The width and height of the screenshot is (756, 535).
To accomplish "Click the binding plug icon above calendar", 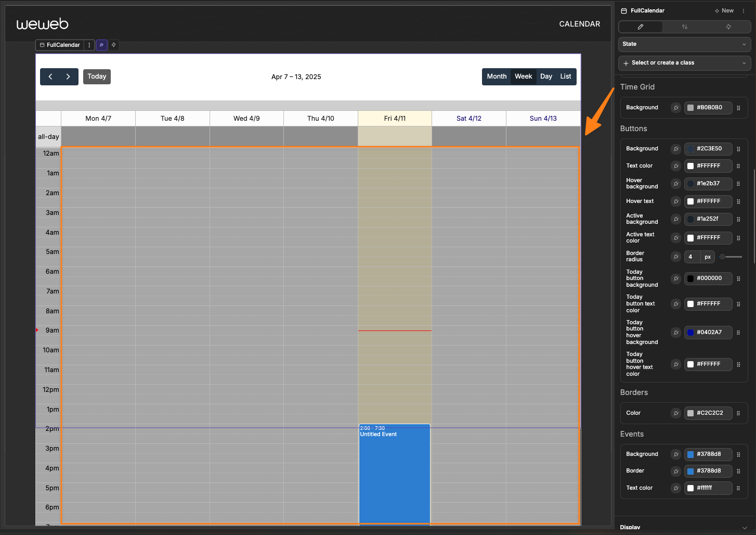I will click(x=102, y=45).
